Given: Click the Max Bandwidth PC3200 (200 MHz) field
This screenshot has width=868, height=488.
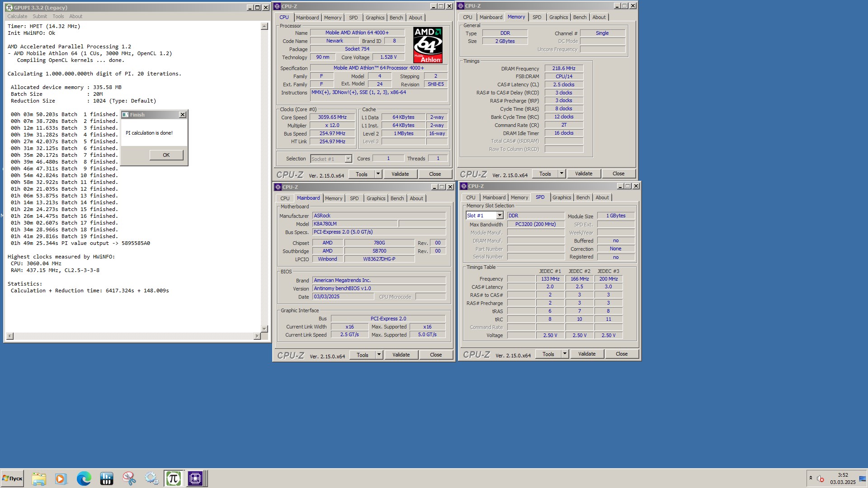Looking at the screenshot, I should (x=536, y=224).
